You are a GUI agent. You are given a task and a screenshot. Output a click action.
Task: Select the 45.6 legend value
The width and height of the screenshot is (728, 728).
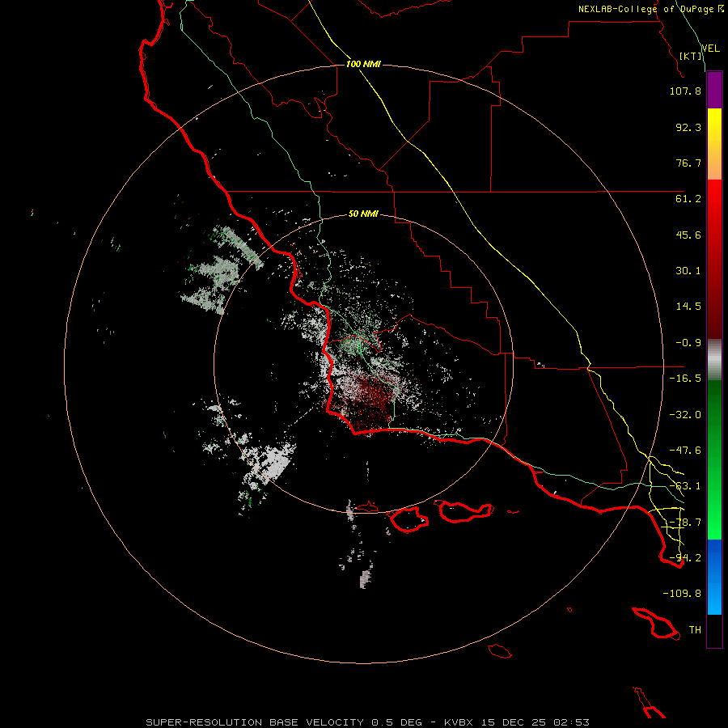pos(688,235)
